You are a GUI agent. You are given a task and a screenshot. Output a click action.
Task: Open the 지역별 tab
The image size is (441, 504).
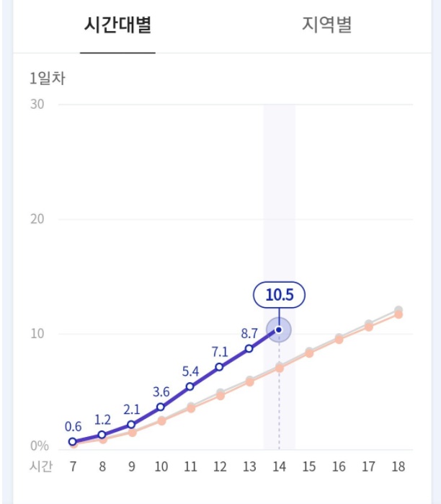coord(326,25)
